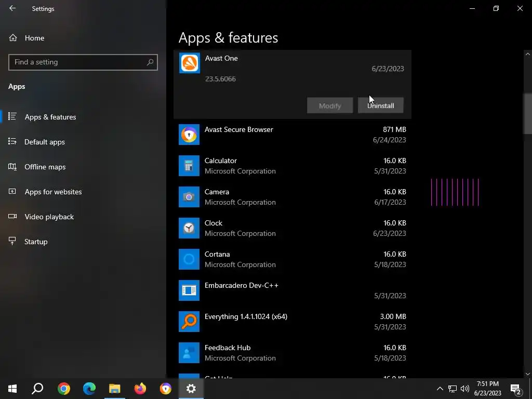
Task: Click the Uninstall button for Avast One
Action: click(x=380, y=105)
